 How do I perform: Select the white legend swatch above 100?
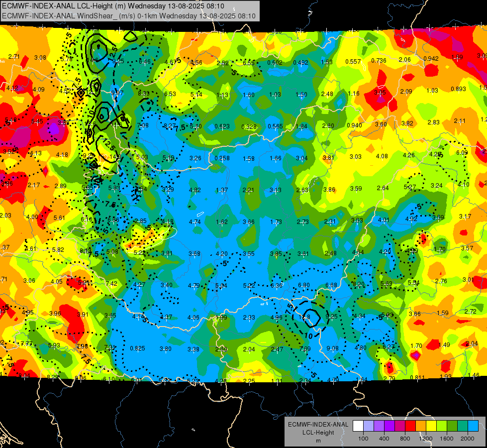[358, 426]
